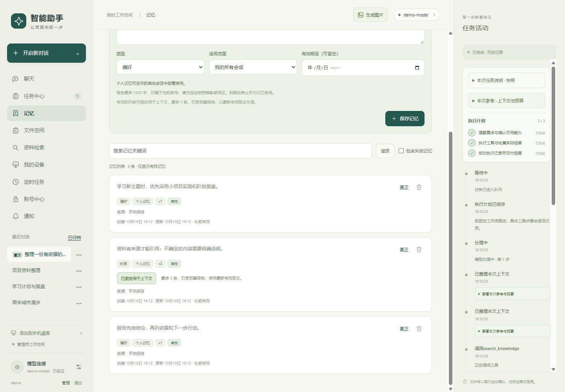This screenshot has height=392, width=565.
Task: Open model connection settings sliders icon
Action: point(78,367)
